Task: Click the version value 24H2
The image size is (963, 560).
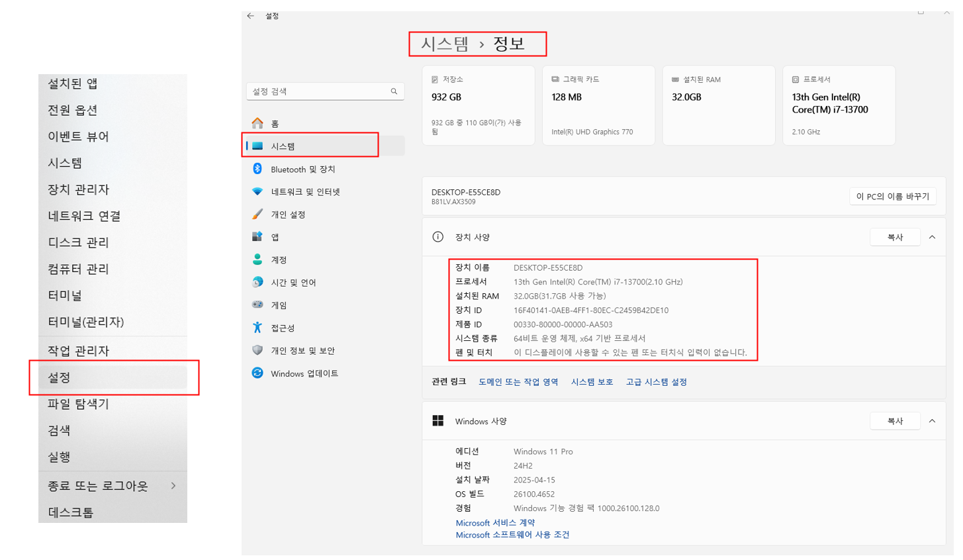Action: click(523, 466)
